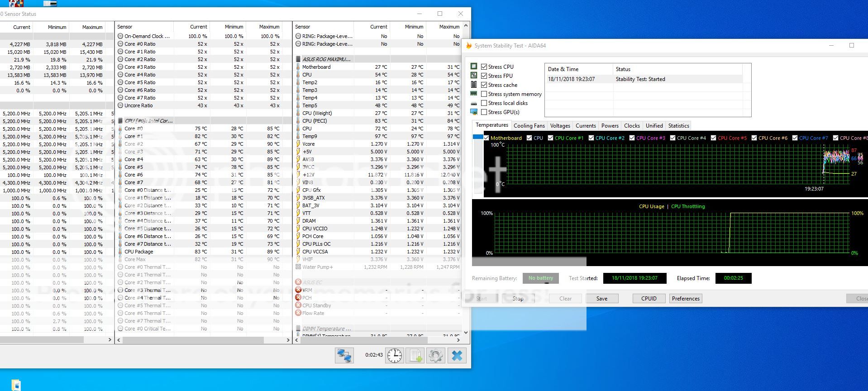
Task: Switch to Voltages tab
Action: click(x=560, y=126)
